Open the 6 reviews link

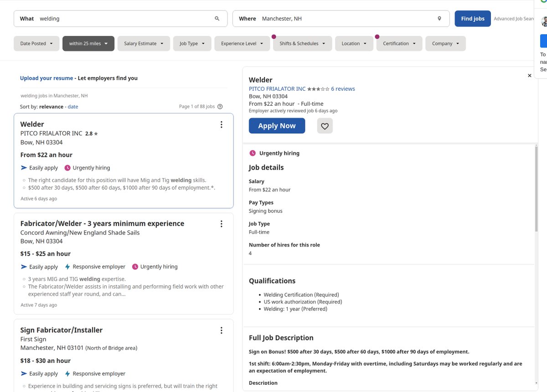343,89
